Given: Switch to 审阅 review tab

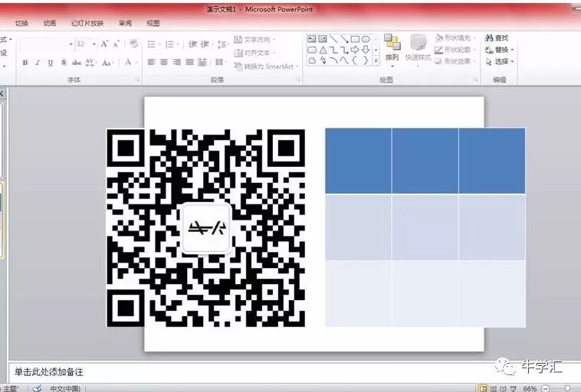Looking at the screenshot, I should click(125, 23).
